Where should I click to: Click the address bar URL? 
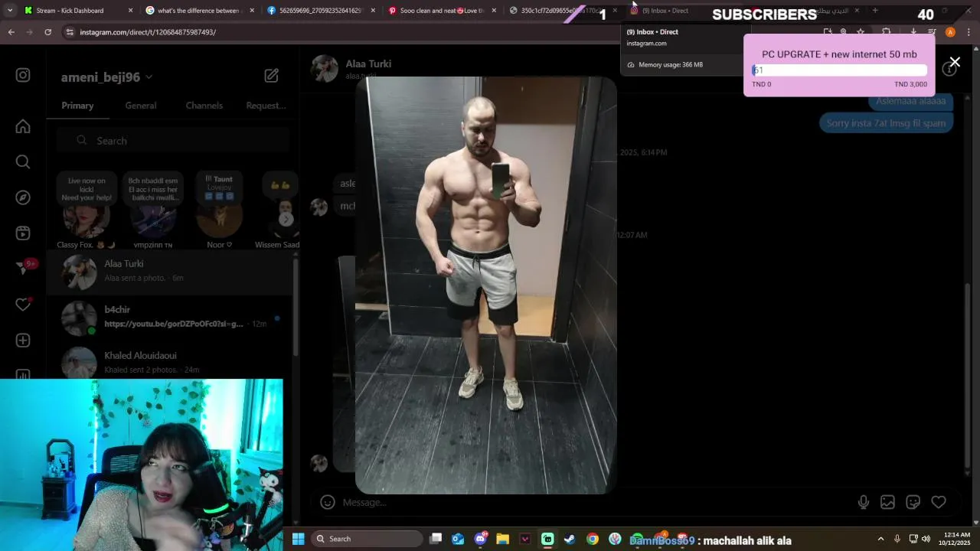pyautogui.click(x=148, y=32)
